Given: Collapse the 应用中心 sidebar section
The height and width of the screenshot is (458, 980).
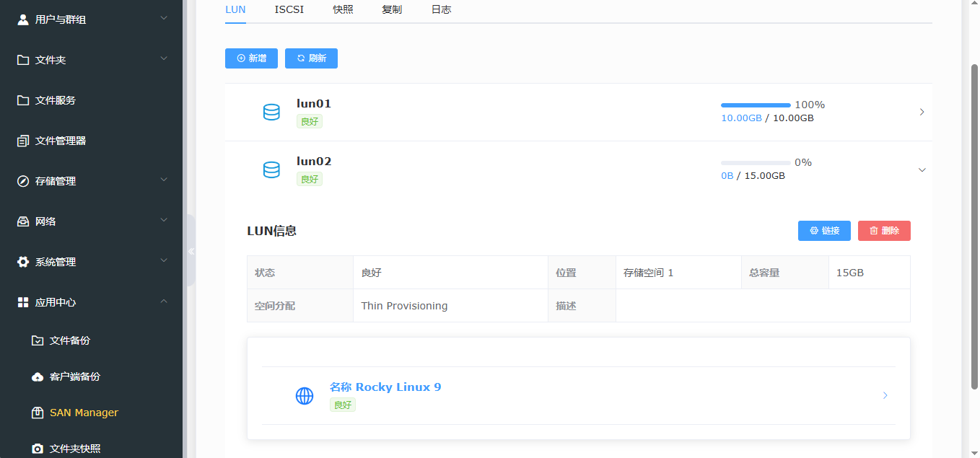Looking at the screenshot, I should tap(164, 301).
